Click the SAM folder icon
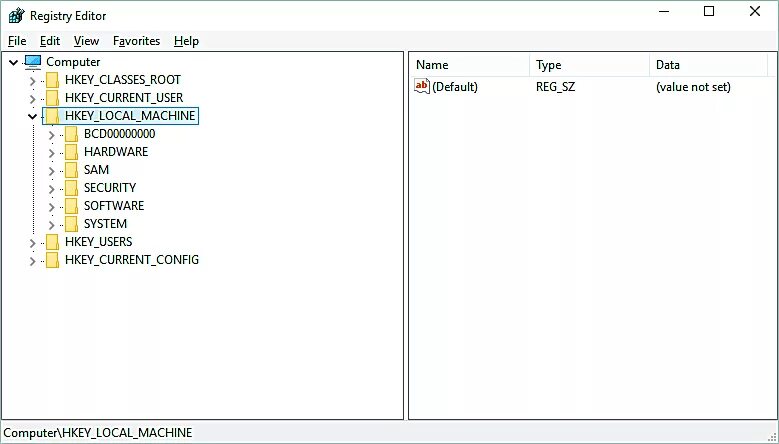Viewport: 779px width, 444px height. (x=72, y=170)
